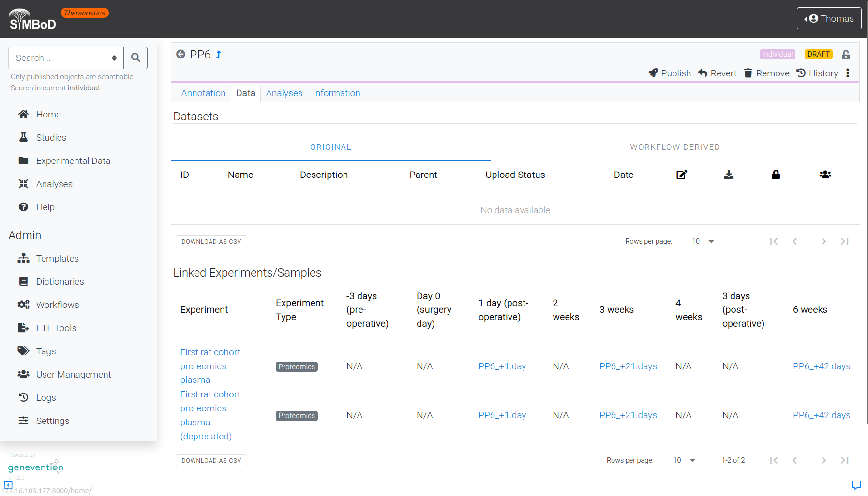Open the three-dot more options menu
This screenshot has height=496, width=868.
click(848, 73)
